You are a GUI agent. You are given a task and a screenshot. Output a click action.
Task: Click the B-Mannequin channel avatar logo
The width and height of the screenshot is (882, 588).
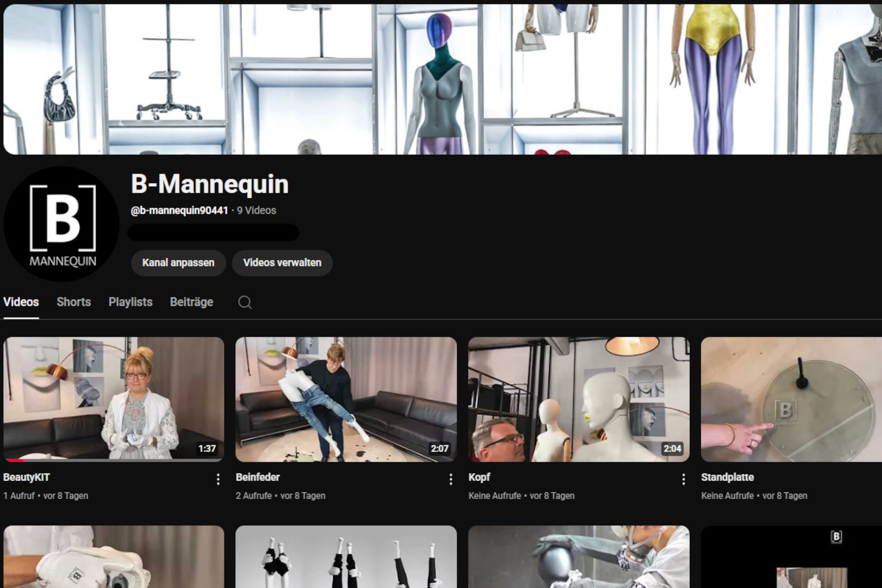click(62, 224)
